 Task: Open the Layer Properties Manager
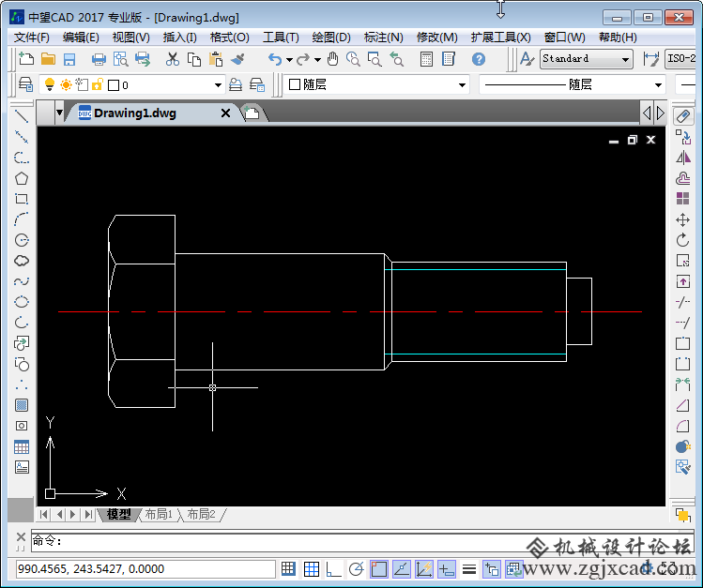(x=25, y=84)
